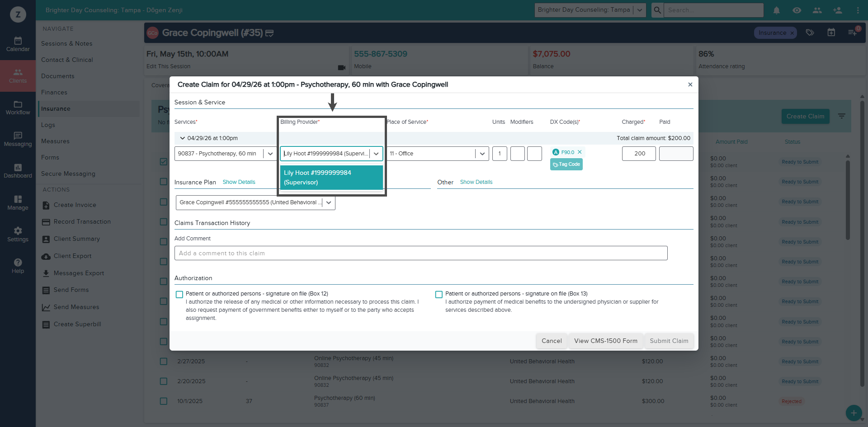Collapse the 04/29/26 at 1:00pm service row
This screenshot has height=427, width=868.
183,138
